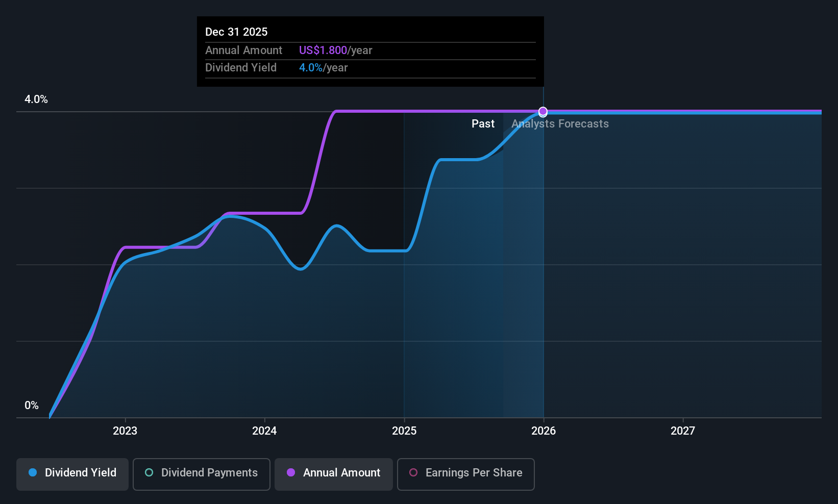The width and height of the screenshot is (838, 504).
Task: Click the US$1.800/year tooltip value
Action: click(x=335, y=51)
